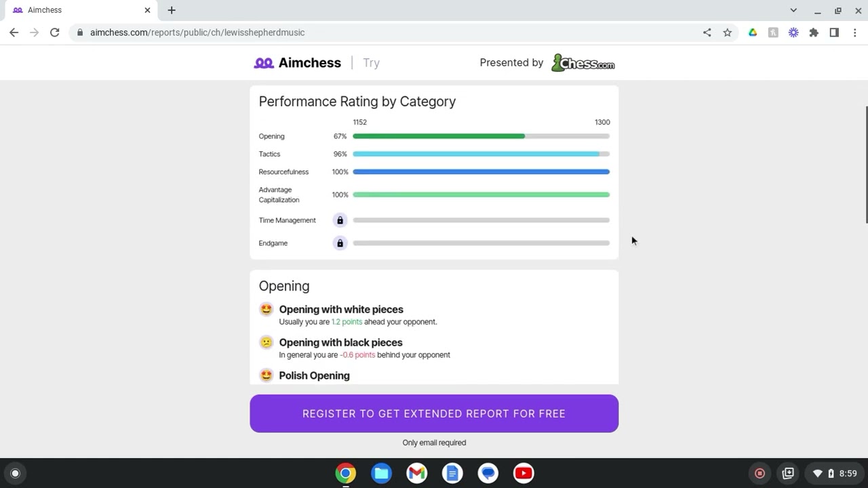
Task: Open the tab search dropdown arrow
Action: [793, 10]
